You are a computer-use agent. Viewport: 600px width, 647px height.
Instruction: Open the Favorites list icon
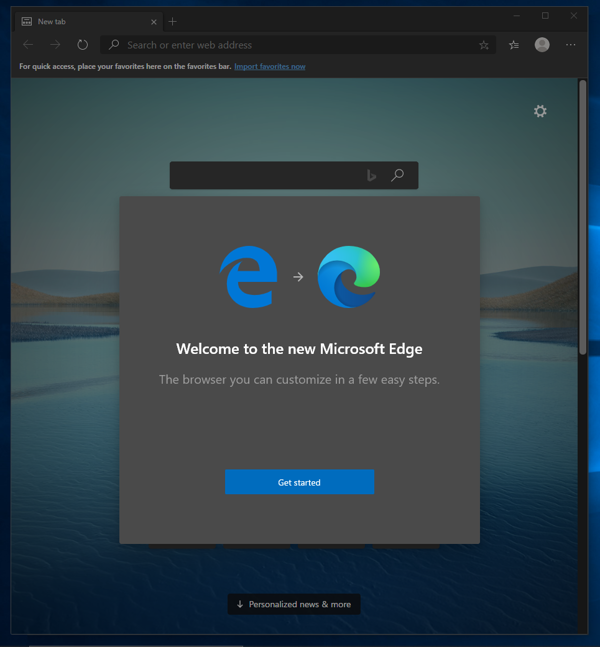(x=514, y=45)
